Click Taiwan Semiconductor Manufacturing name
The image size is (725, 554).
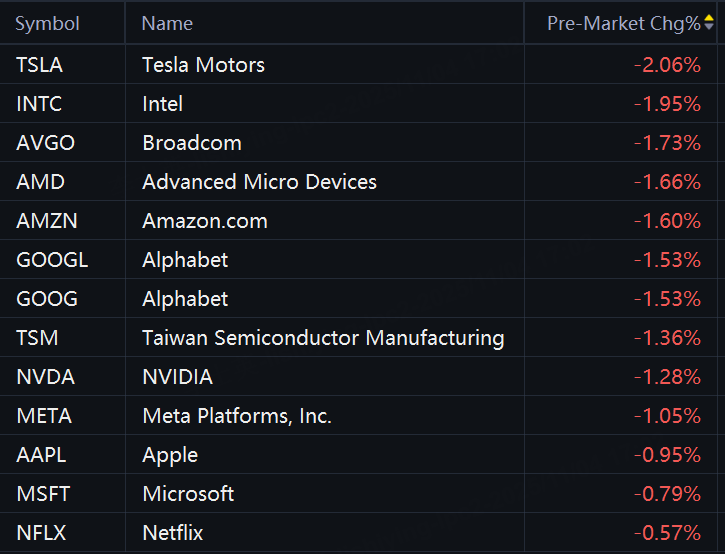tap(323, 338)
